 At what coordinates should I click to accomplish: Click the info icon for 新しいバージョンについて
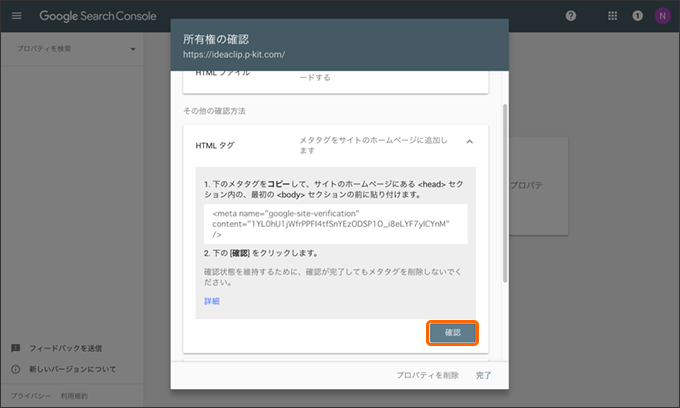pos(16,369)
